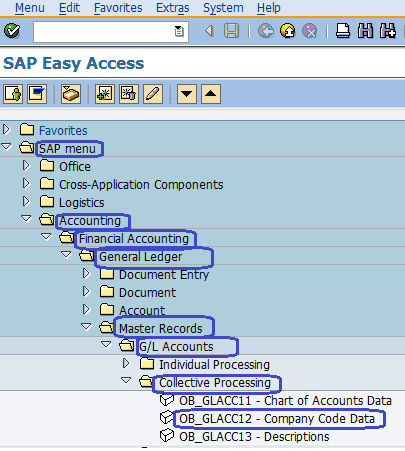Screen dimensions: 405x451
Task: Open the Extras menu
Action: (x=173, y=8)
